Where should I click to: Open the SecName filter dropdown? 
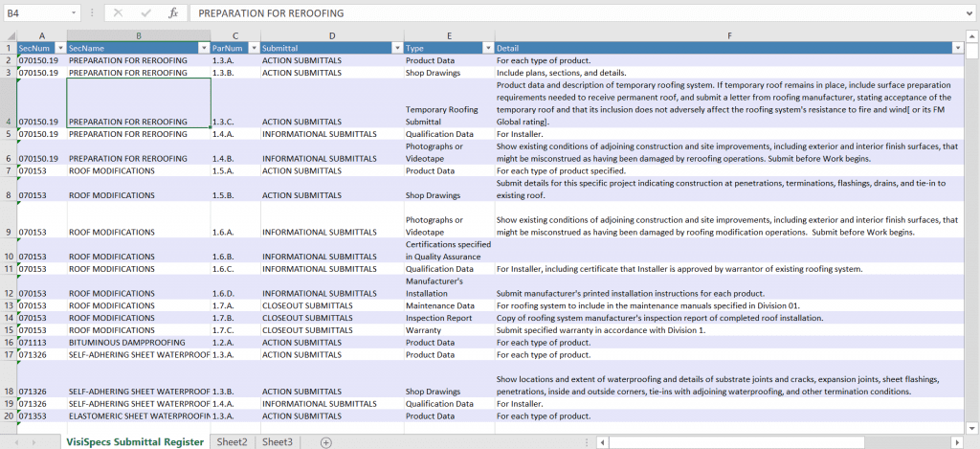tap(203, 48)
